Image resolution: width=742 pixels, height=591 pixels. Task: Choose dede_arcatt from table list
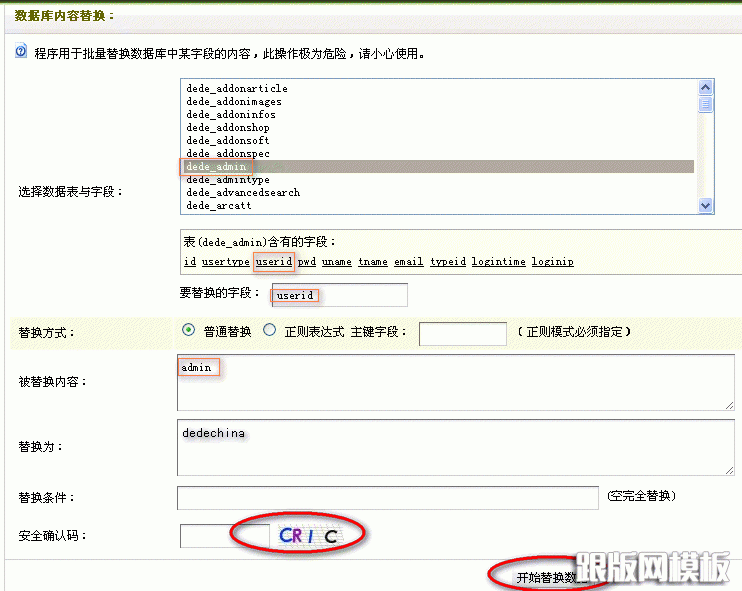(218, 206)
